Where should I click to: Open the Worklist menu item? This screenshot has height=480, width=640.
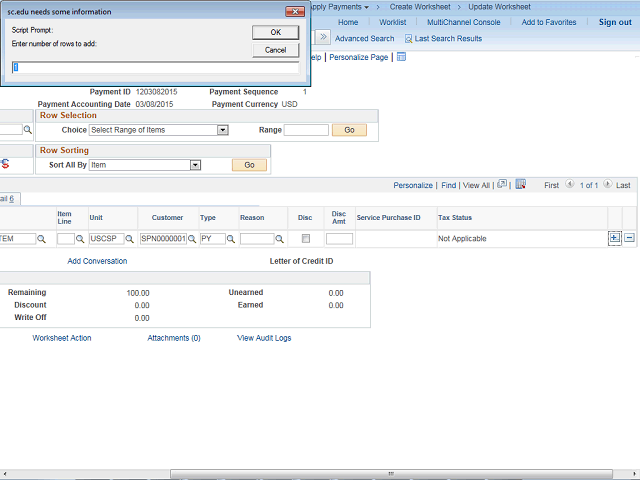[393, 22]
